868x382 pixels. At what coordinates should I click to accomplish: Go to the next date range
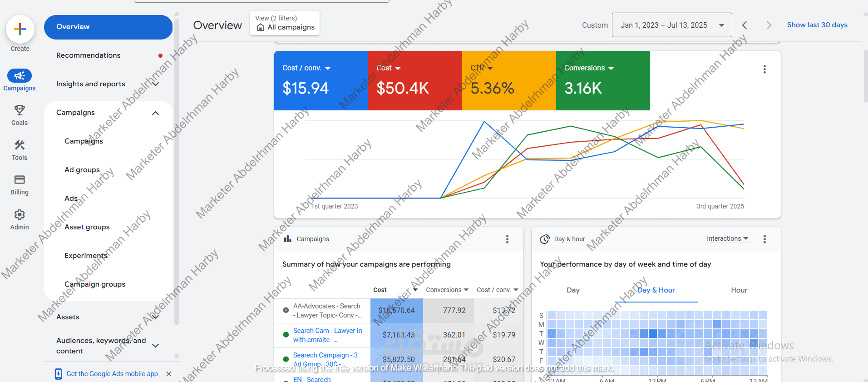[769, 25]
